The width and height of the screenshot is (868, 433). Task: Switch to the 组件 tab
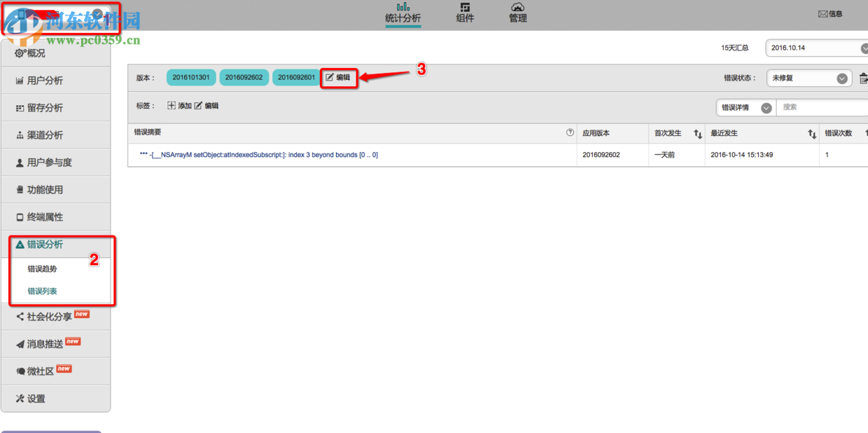point(465,13)
